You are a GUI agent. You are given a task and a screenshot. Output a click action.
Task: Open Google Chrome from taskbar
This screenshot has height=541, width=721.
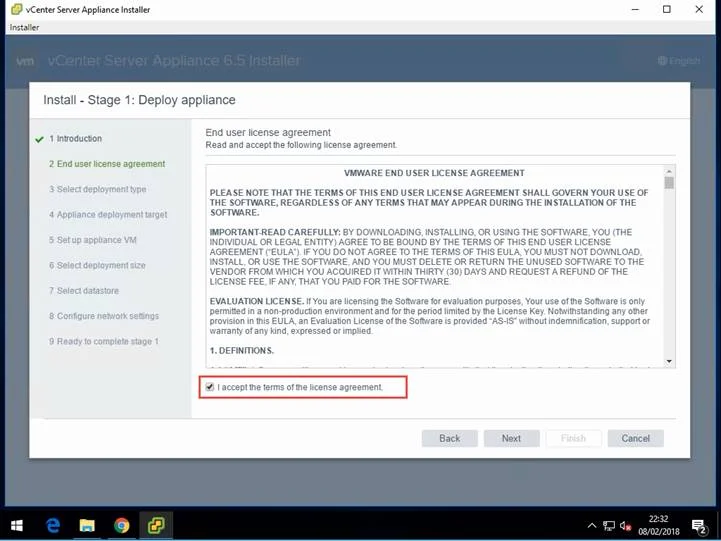[x=121, y=525]
